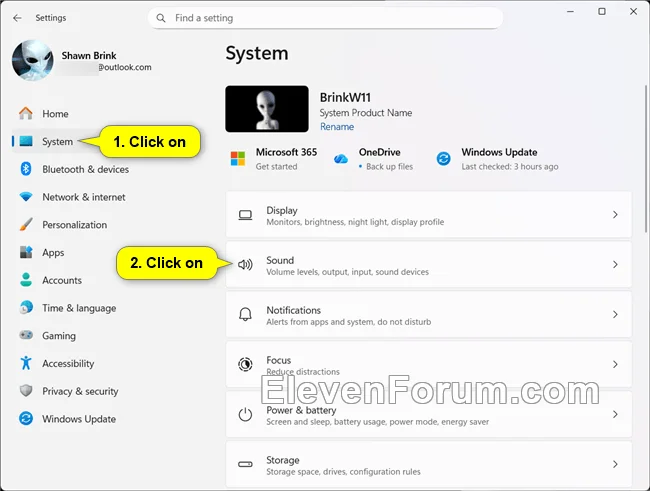Image resolution: width=650 pixels, height=491 pixels.
Task: Select Bluetooth & devices in sidebar
Action: (x=85, y=169)
